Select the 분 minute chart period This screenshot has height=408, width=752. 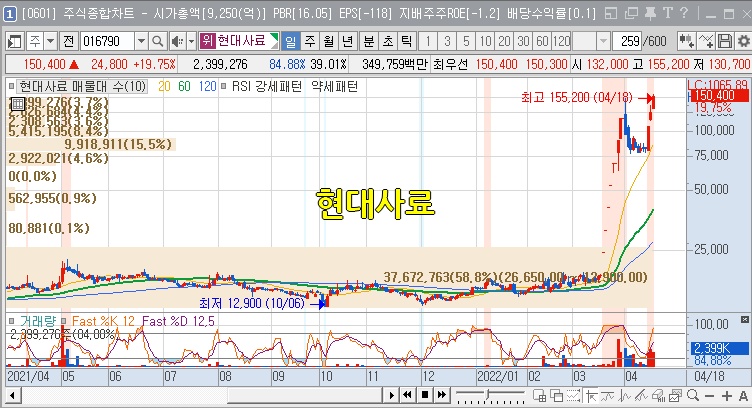pos(368,41)
